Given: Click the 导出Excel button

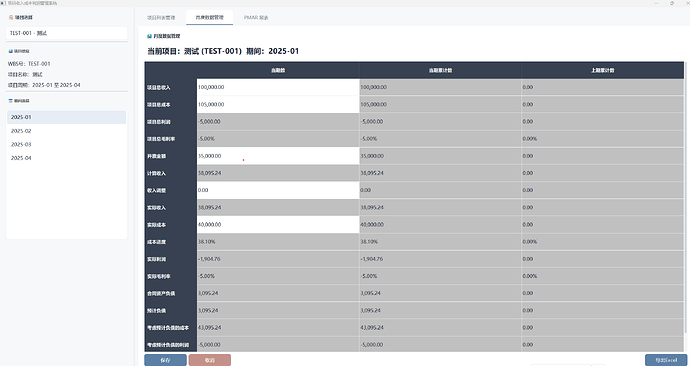Looking at the screenshot, I should click(x=666, y=360).
